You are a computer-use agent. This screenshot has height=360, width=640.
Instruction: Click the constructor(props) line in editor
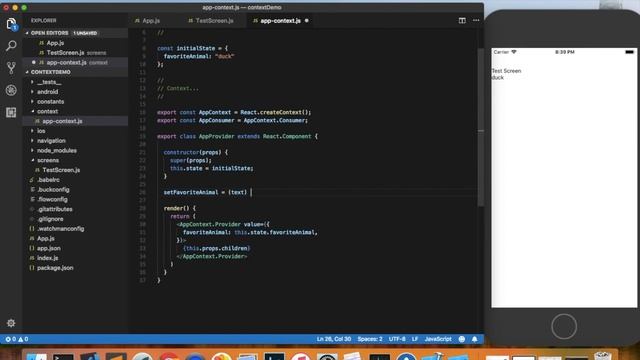pyautogui.click(x=196, y=152)
